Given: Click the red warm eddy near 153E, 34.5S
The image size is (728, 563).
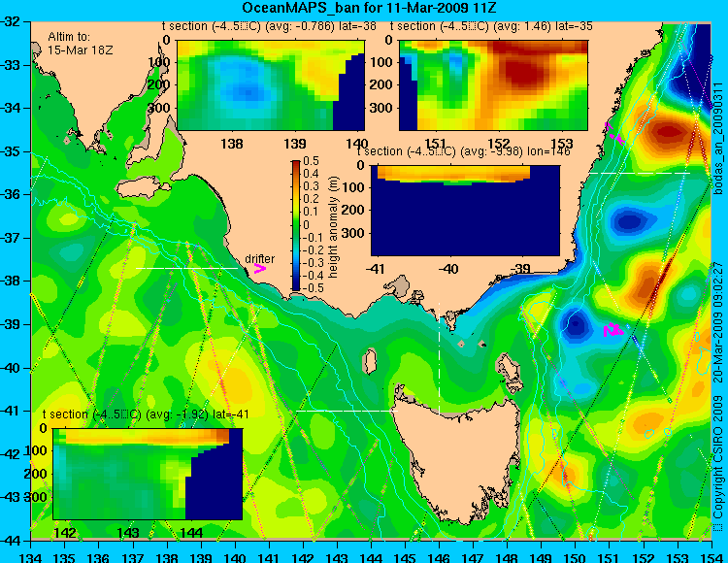Looking at the screenshot, I should pyautogui.click(x=668, y=132).
